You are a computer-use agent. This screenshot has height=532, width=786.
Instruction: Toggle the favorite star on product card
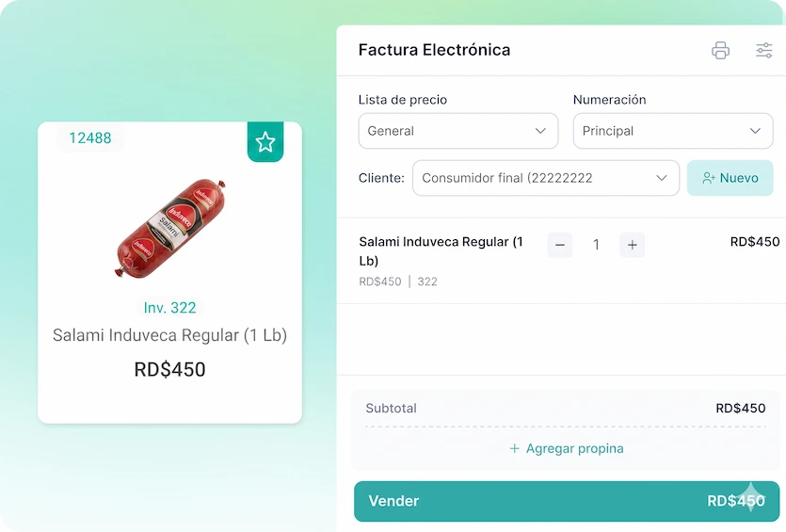pyautogui.click(x=265, y=142)
